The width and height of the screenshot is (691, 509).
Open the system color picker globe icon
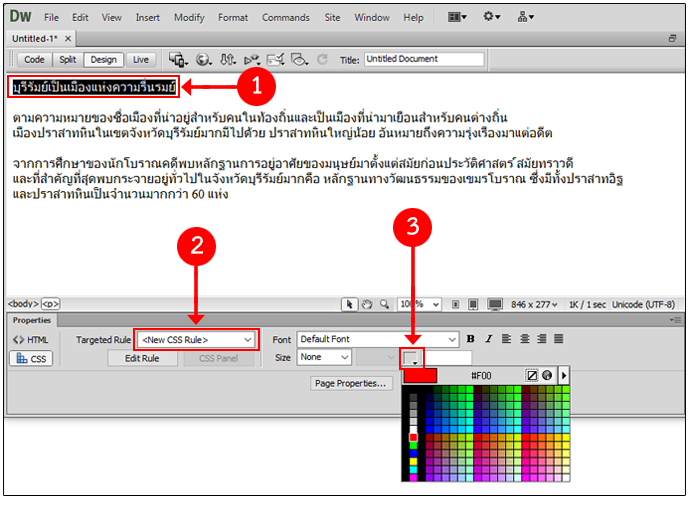click(547, 375)
